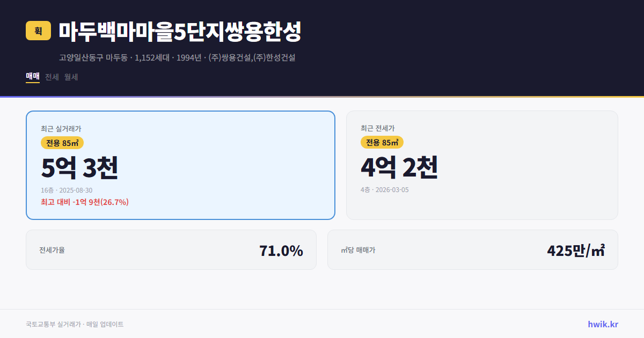Switch to the 전세 tab

[52, 77]
